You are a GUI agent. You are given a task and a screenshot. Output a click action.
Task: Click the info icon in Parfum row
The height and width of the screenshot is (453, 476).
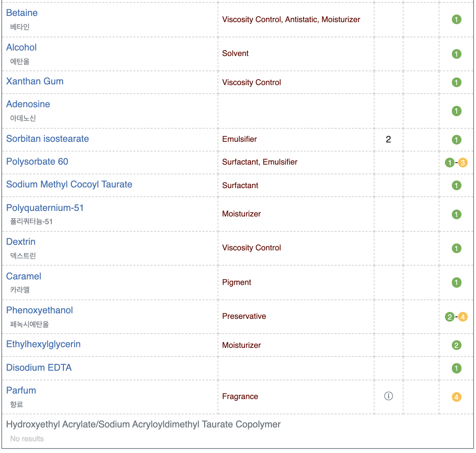click(x=388, y=396)
